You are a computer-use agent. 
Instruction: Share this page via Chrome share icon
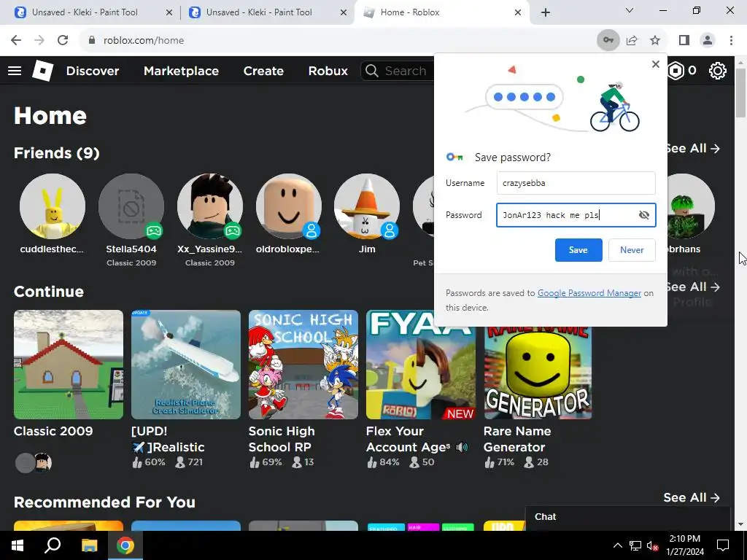click(632, 41)
